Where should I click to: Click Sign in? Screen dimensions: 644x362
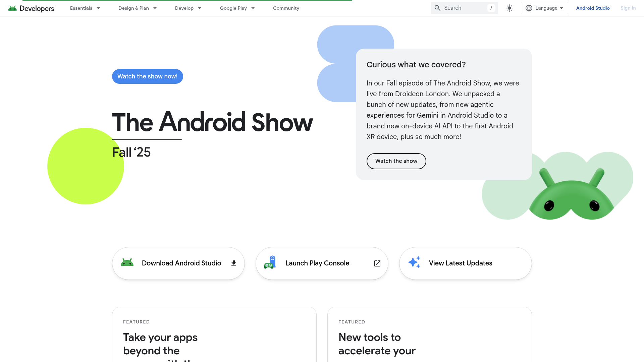click(x=628, y=8)
